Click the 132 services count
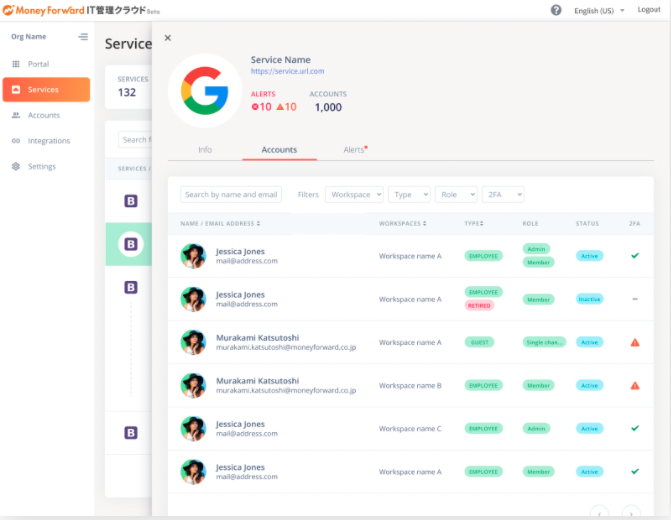 127,92
